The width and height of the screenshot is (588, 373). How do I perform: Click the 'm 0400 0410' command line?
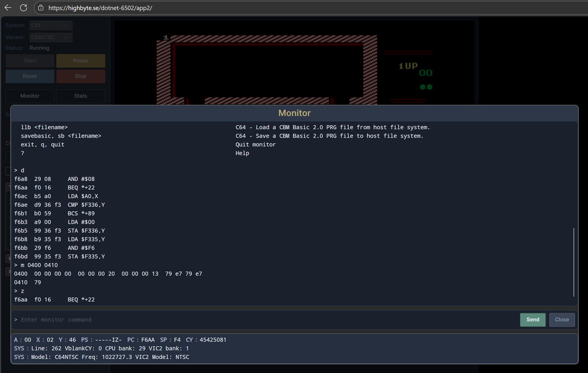[36, 265]
